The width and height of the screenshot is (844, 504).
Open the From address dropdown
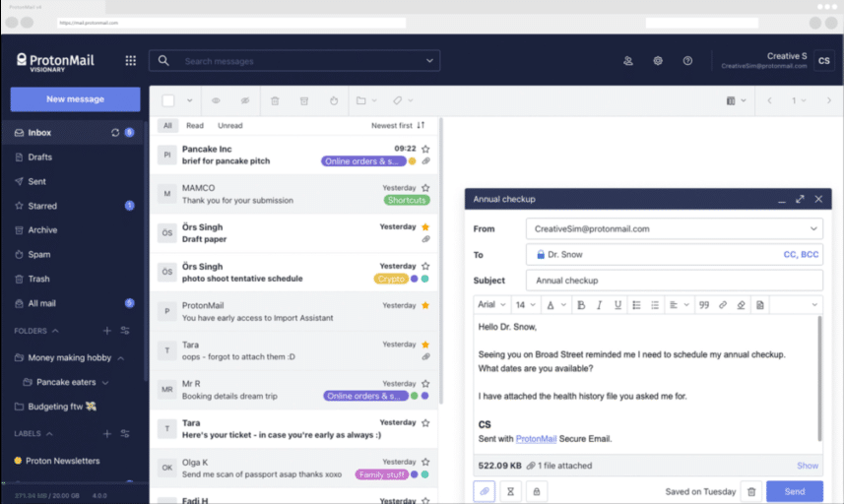pos(812,228)
